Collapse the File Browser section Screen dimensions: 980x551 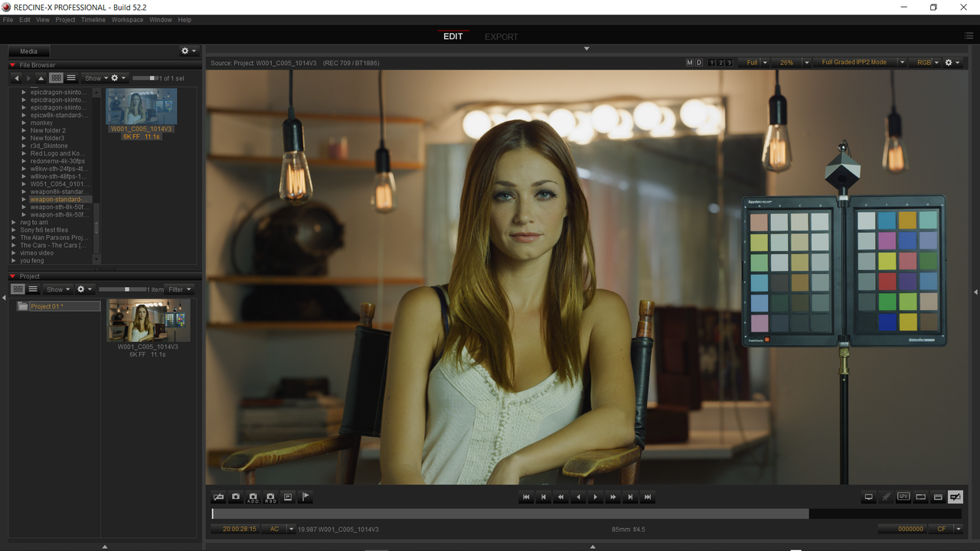[12, 65]
